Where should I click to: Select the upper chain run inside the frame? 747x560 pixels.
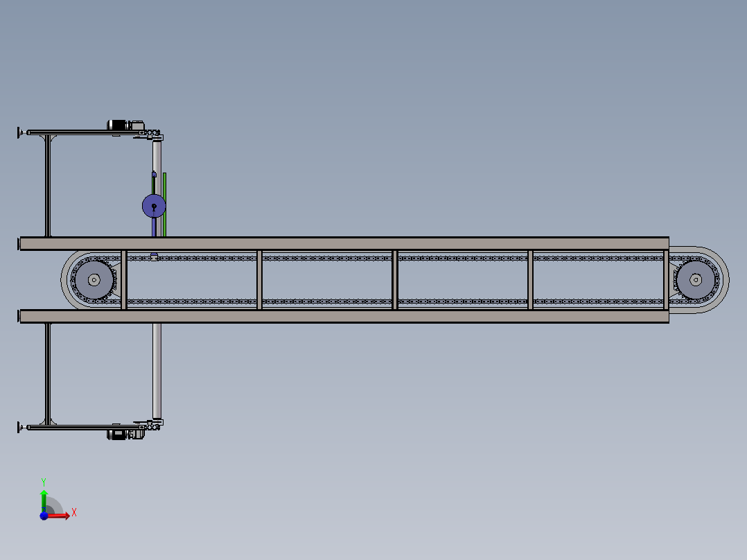[x=394, y=259]
